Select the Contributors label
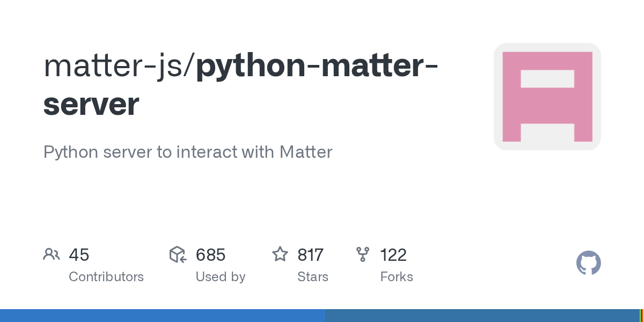The height and width of the screenshot is (322, 644). pyautogui.click(x=106, y=277)
